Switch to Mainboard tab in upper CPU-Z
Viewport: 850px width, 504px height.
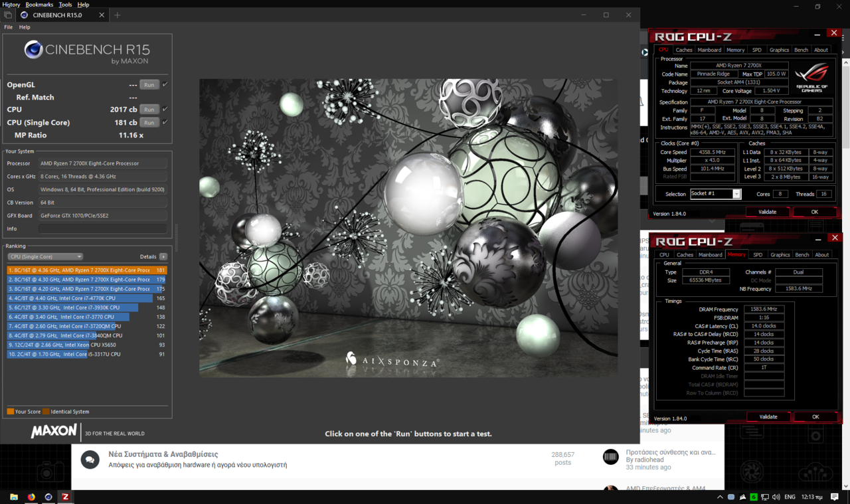[709, 50]
